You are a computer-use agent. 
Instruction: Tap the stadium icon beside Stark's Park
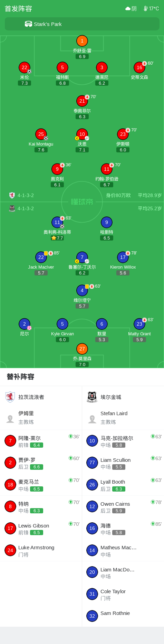pos(28,24)
